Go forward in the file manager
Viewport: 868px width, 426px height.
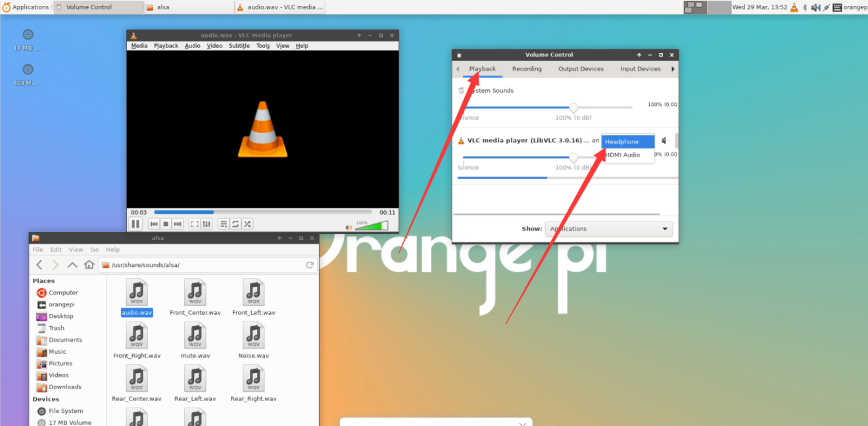coord(55,265)
